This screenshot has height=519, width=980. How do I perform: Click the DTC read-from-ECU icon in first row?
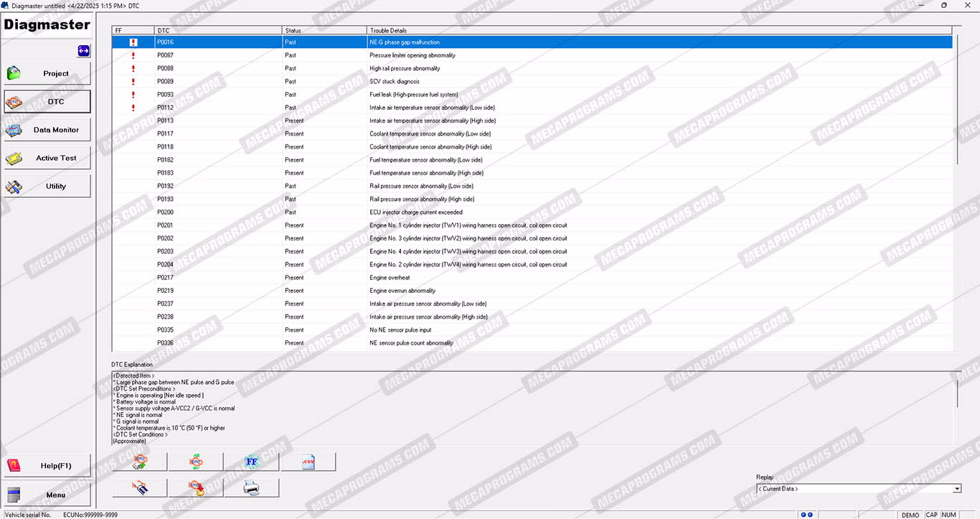coord(140,462)
